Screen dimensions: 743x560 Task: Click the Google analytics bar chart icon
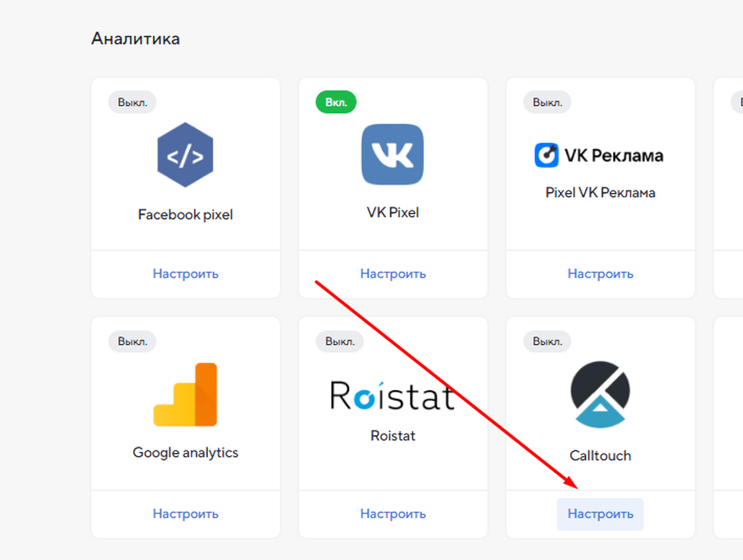185,395
